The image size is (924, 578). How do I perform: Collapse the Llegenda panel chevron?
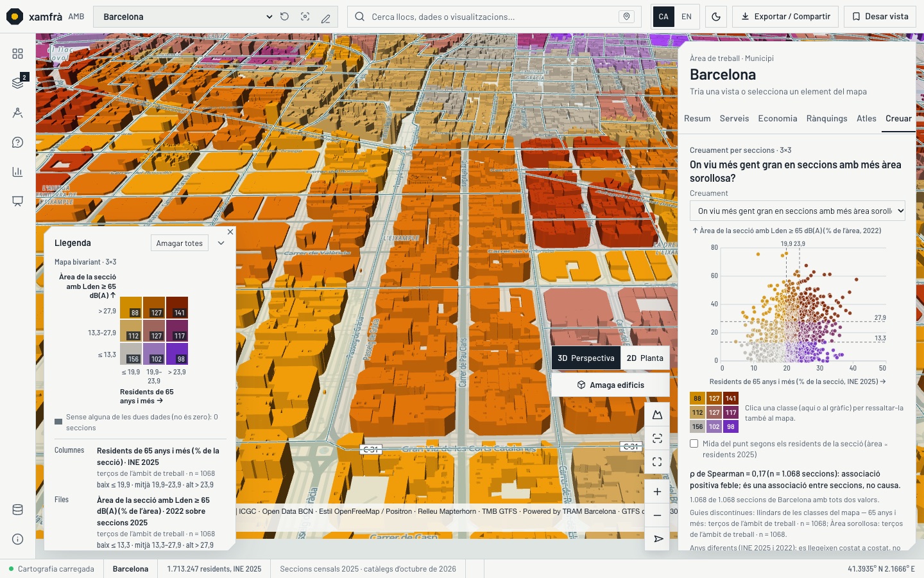click(221, 243)
